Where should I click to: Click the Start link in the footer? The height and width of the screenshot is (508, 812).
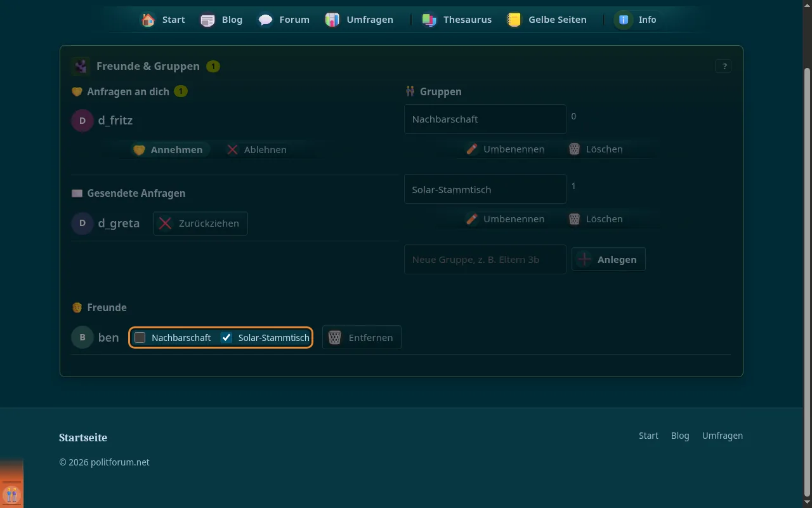coord(648,436)
